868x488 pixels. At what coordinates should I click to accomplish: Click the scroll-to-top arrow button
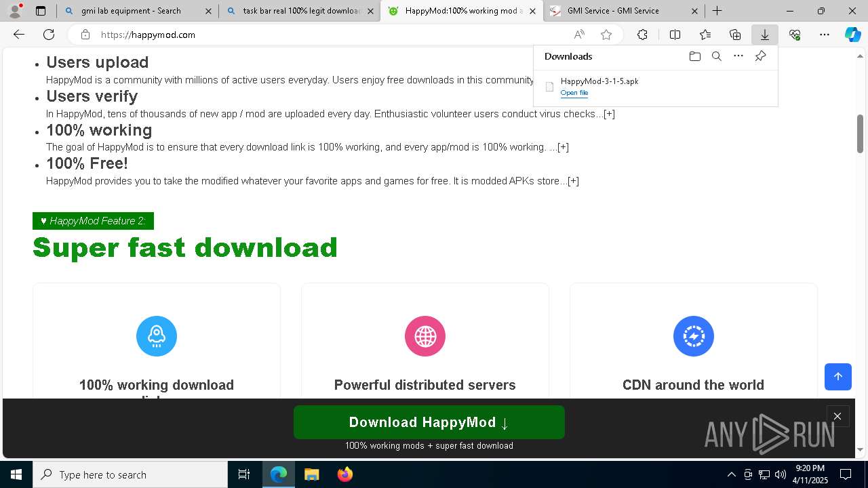point(838,377)
